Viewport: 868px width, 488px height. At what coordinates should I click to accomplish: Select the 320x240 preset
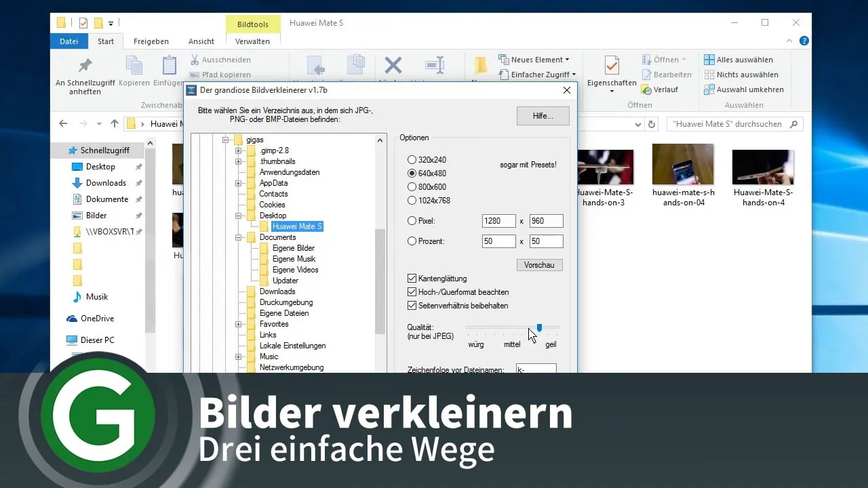coord(412,160)
